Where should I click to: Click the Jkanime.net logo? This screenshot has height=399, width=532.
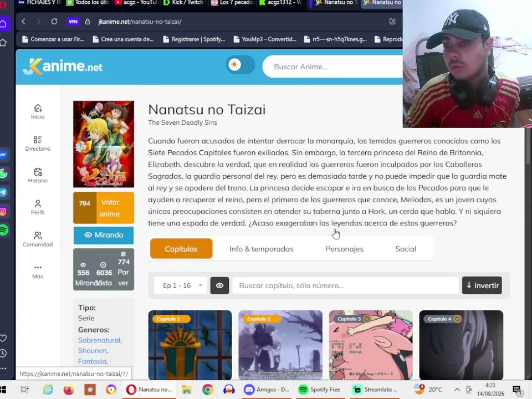63,66
